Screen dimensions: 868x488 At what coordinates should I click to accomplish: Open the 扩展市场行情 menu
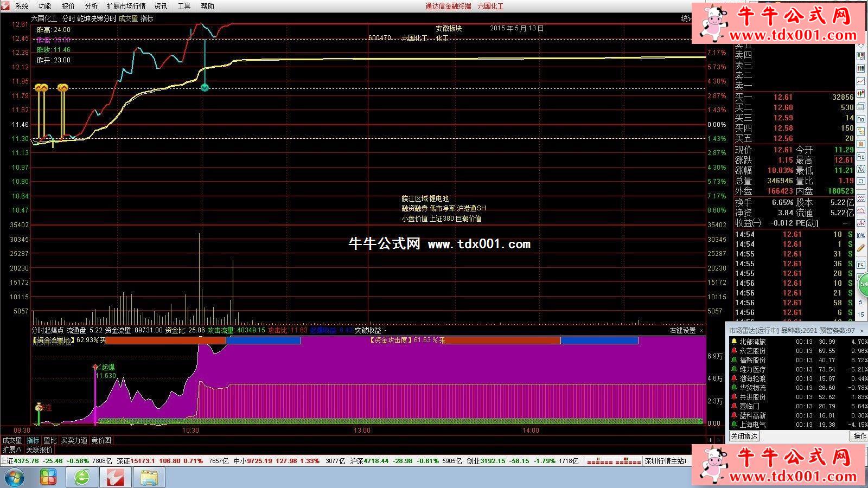coord(126,6)
